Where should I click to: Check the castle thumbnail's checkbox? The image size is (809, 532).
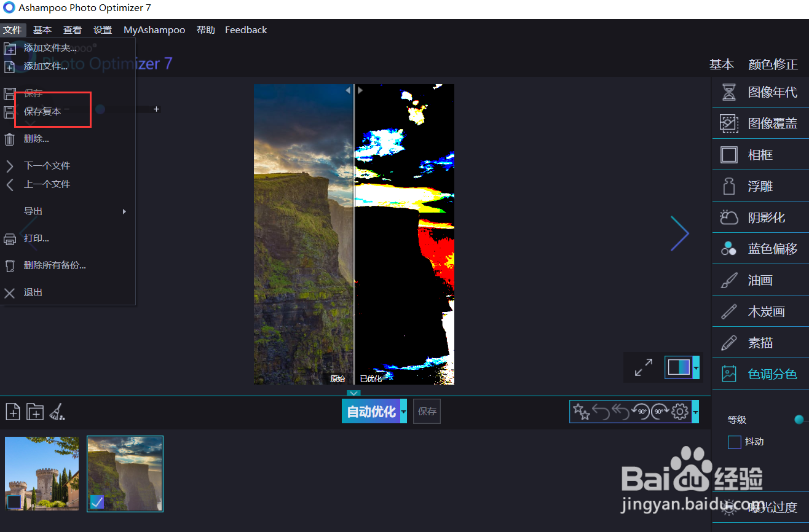point(14,503)
